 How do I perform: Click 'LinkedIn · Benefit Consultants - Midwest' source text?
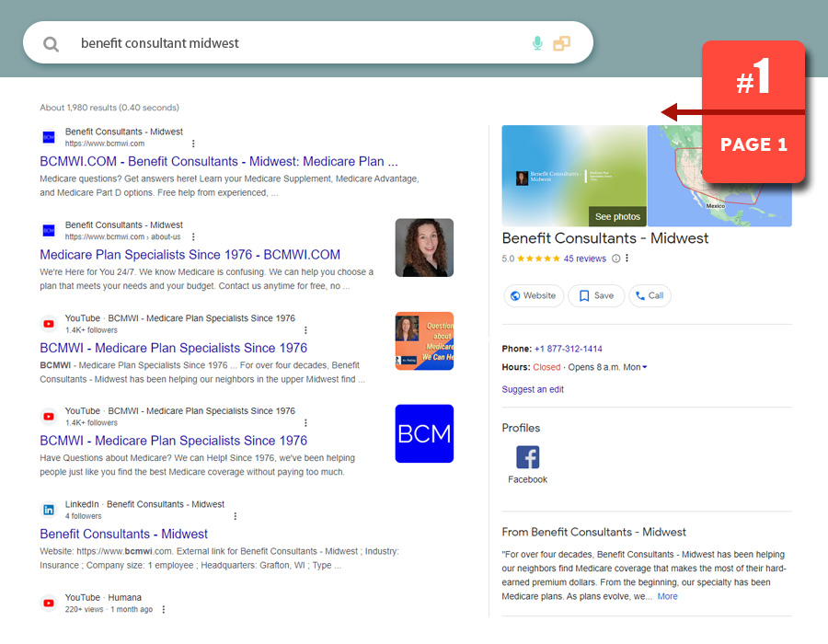[x=144, y=504]
